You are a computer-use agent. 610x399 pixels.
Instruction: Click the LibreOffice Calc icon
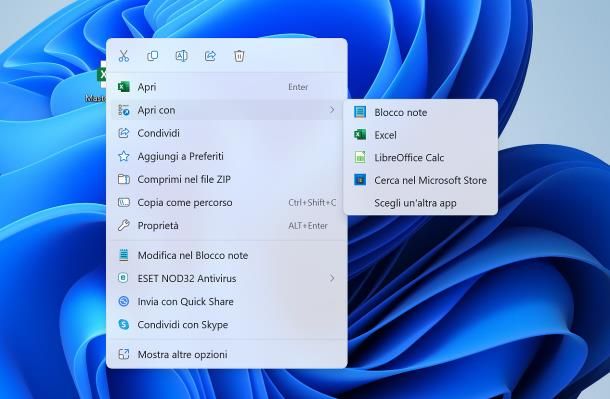coord(360,157)
